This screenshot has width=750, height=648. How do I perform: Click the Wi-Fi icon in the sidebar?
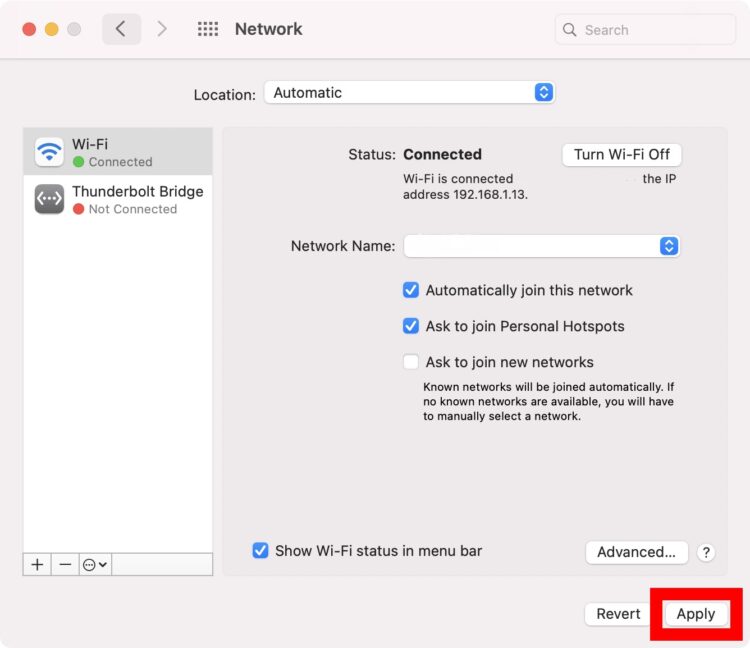tap(49, 152)
